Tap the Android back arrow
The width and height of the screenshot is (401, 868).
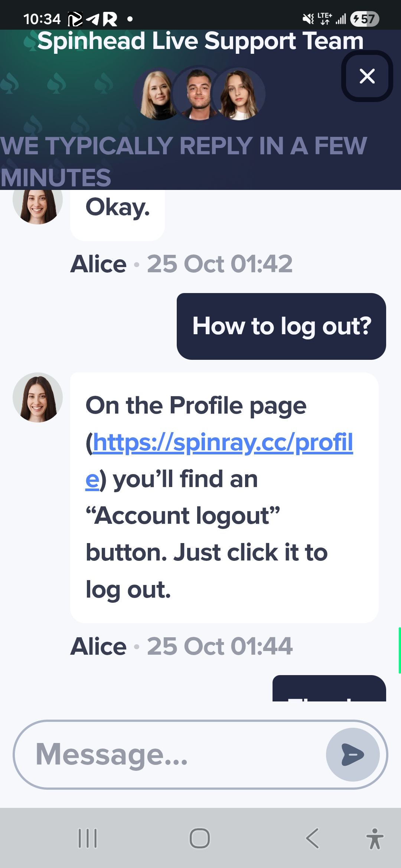(x=312, y=838)
